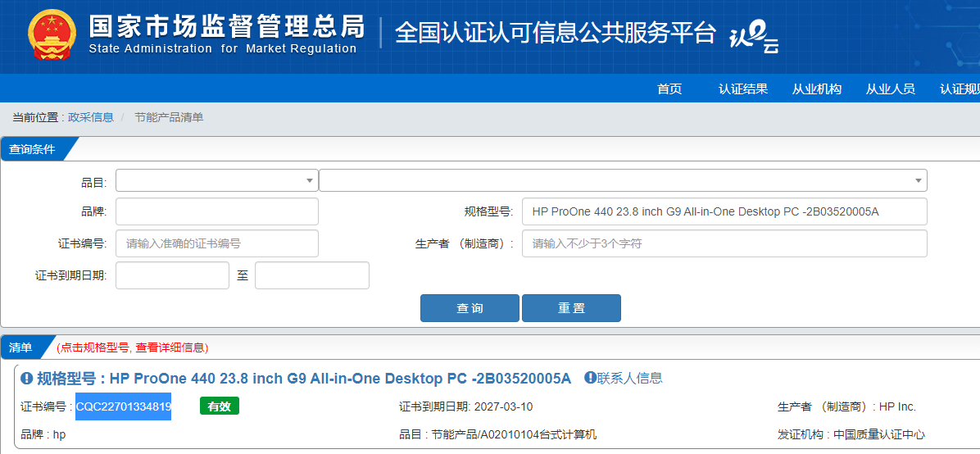Image resolution: width=980 pixels, height=454 pixels.
Task: Click the 重置 reset button
Action: tap(571, 308)
